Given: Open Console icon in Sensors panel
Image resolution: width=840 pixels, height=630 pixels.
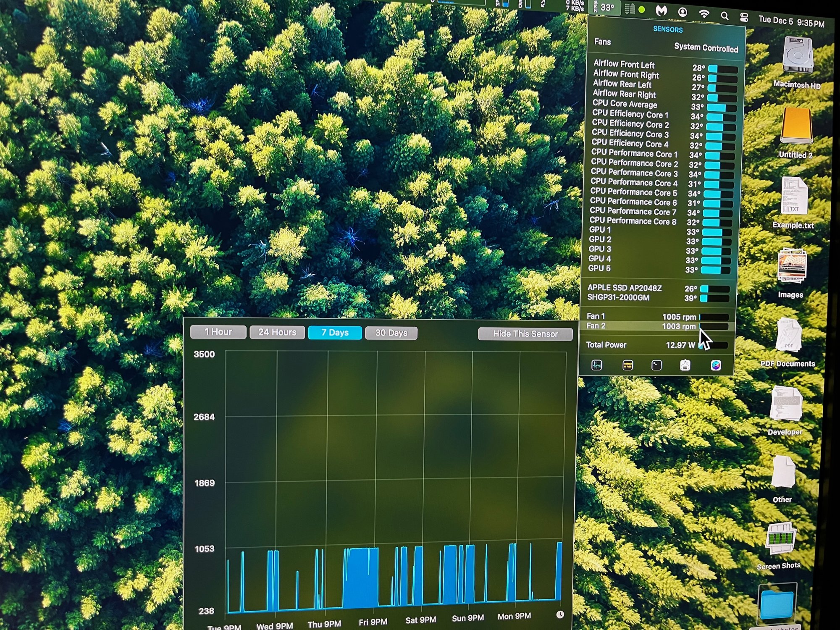Looking at the screenshot, I should click(627, 365).
